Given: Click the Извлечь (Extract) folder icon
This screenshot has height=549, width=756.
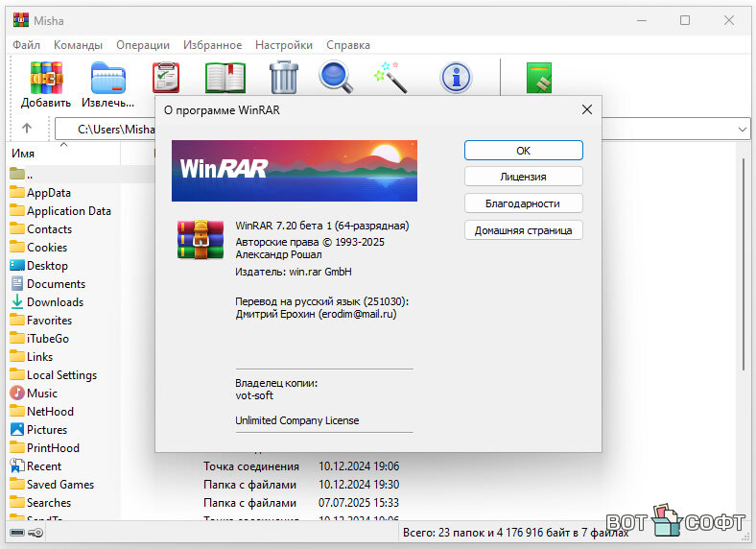Looking at the screenshot, I should [x=107, y=78].
